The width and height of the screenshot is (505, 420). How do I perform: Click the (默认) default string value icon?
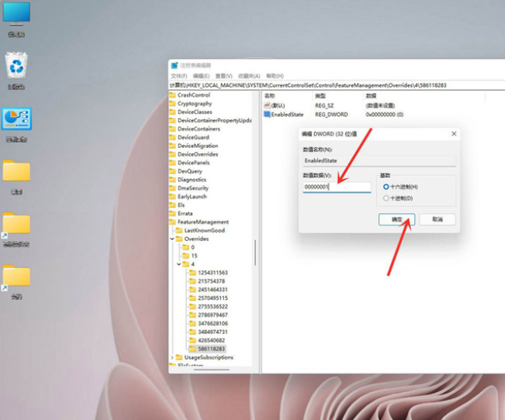[267, 105]
